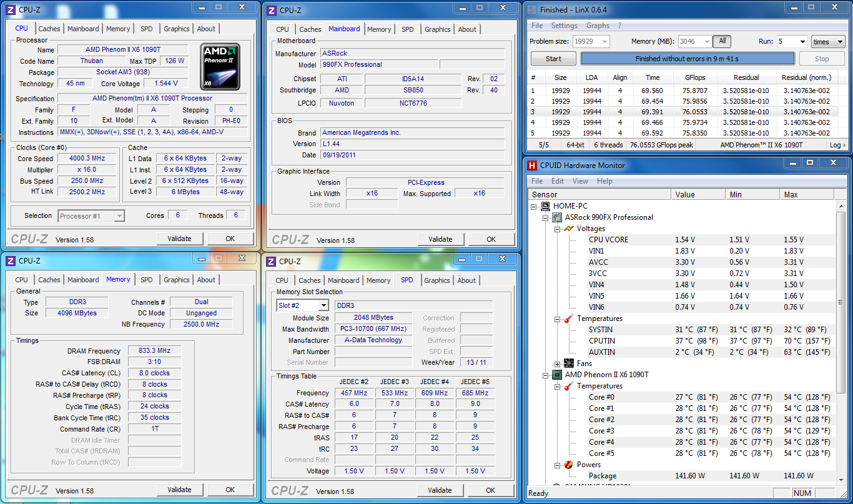
Task: Click the LinX title bar icon
Action: [x=532, y=9]
